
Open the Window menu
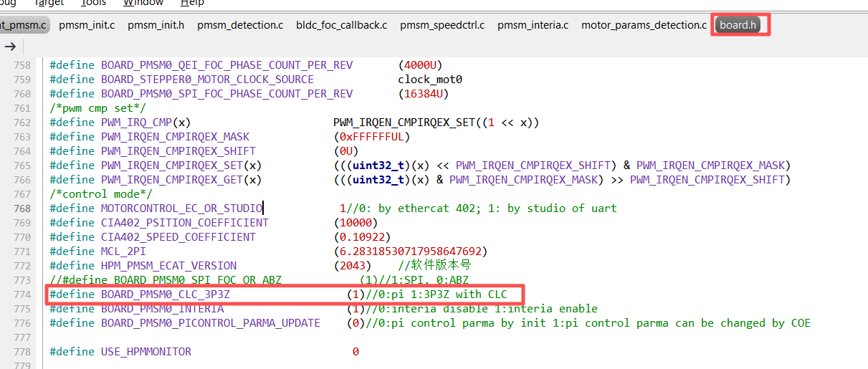[143, 3]
